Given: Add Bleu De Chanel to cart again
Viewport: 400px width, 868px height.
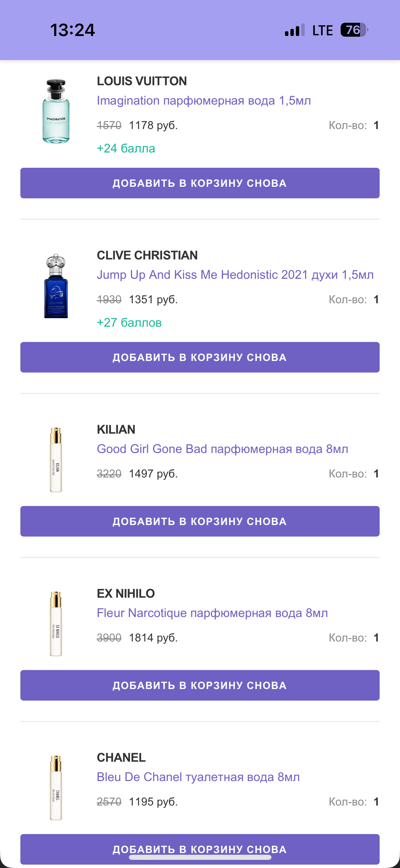Looking at the screenshot, I should [x=200, y=846].
